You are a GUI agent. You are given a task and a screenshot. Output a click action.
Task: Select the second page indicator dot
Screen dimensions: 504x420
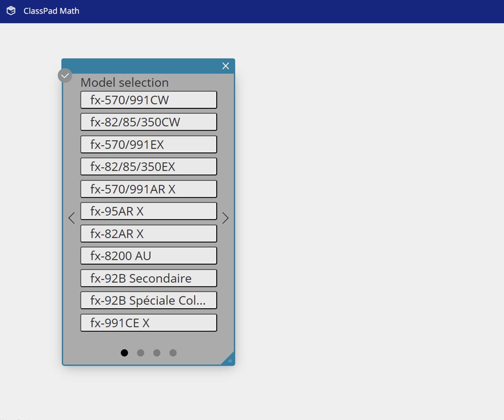141,353
